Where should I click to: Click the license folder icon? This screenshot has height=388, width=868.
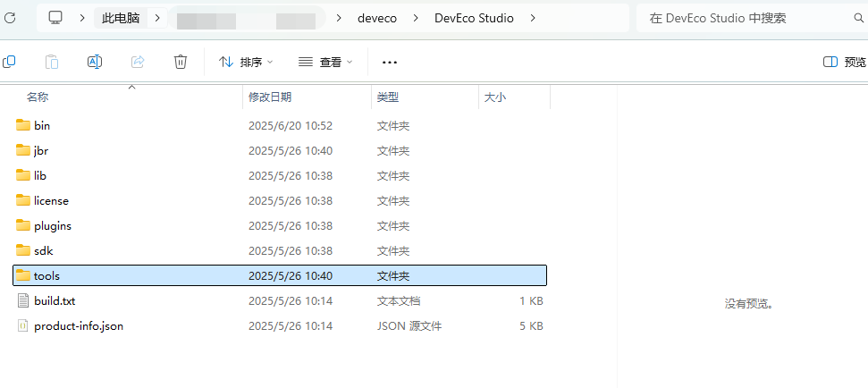[22, 200]
